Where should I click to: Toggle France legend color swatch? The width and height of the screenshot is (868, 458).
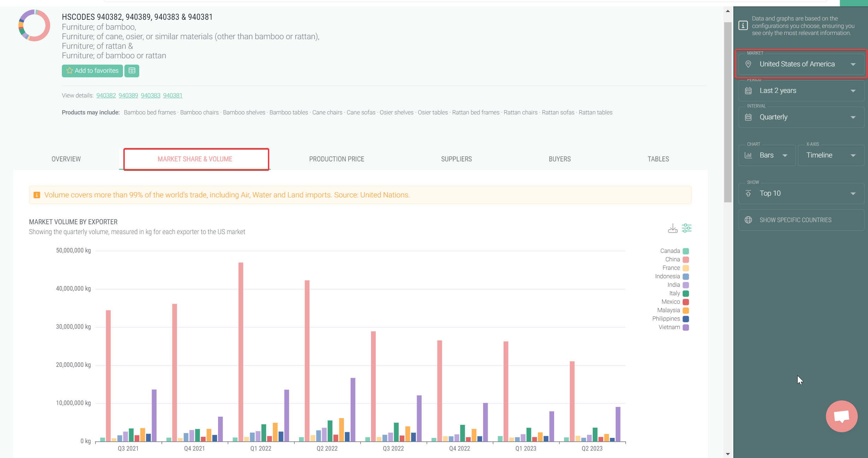686,268
